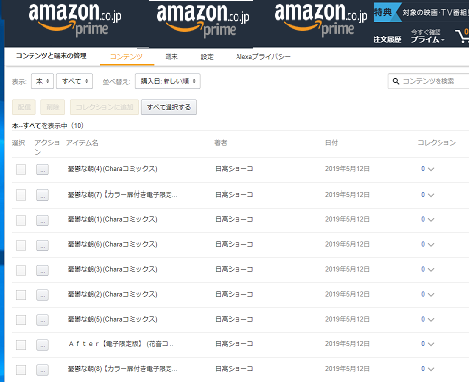Click the すべて選択する button

(169, 107)
